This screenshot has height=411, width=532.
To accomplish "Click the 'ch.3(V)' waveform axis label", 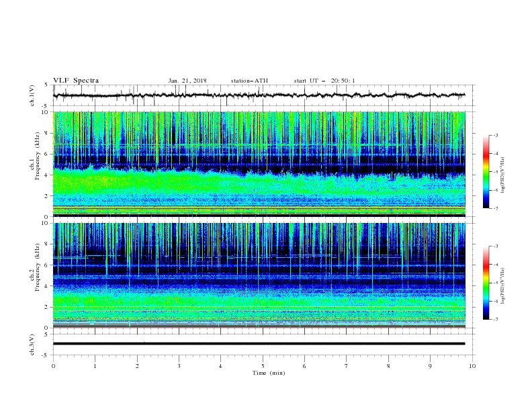I will pyautogui.click(x=32, y=345).
